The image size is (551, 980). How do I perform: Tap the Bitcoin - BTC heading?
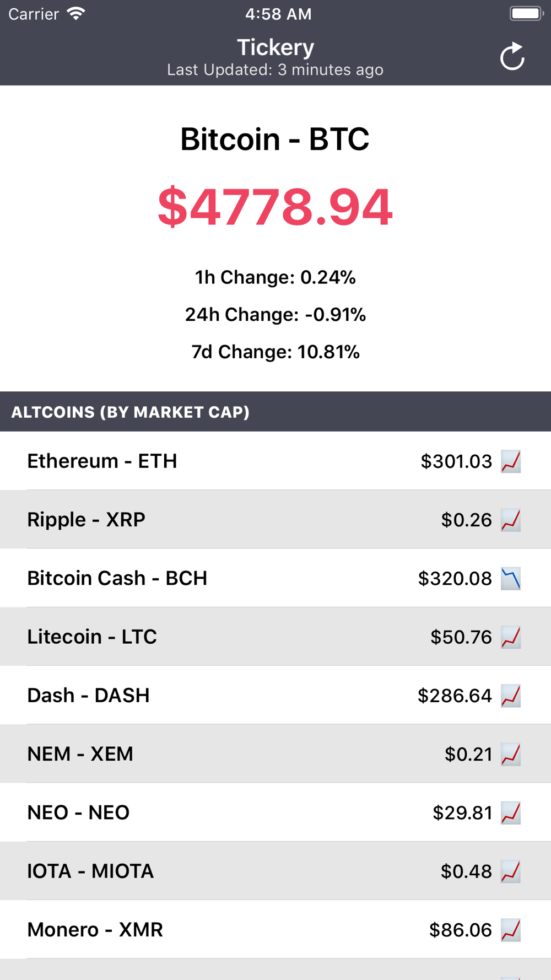click(x=275, y=139)
